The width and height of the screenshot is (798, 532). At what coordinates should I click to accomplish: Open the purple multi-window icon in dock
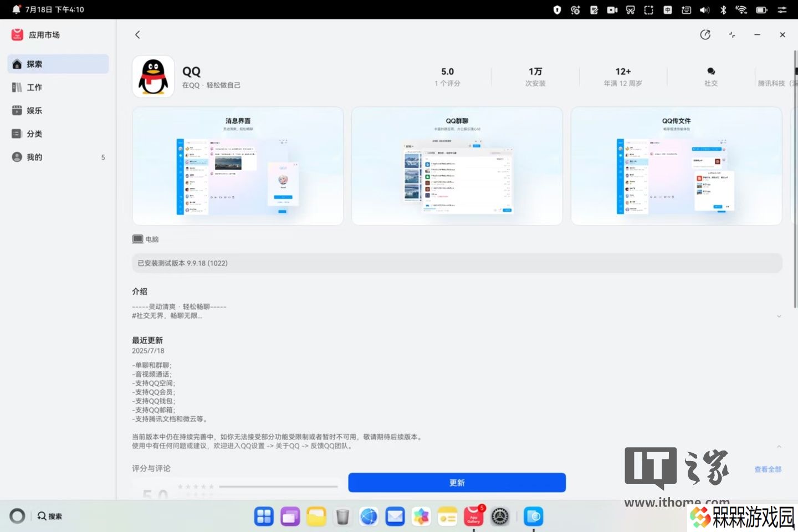pyautogui.click(x=290, y=516)
